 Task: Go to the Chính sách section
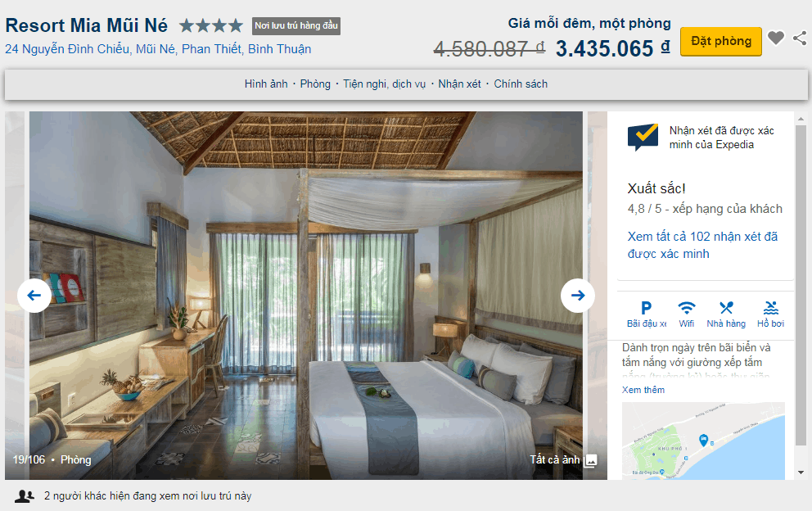[x=521, y=84]
